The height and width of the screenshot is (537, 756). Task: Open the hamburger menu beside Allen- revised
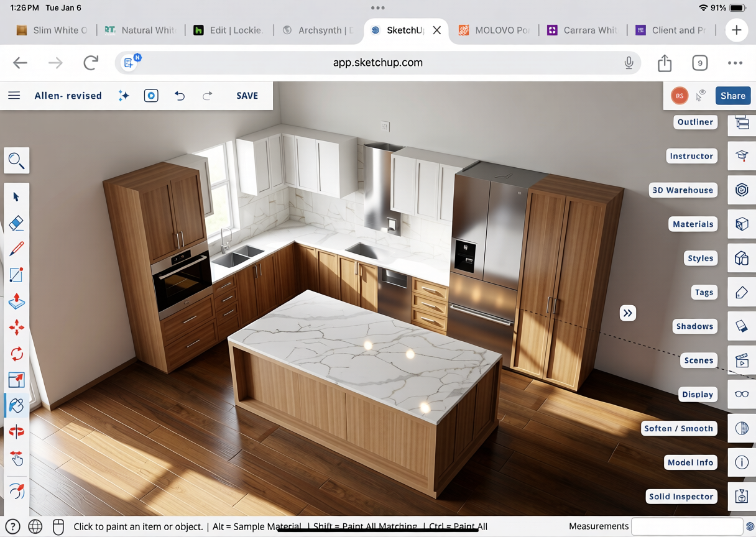14,96
